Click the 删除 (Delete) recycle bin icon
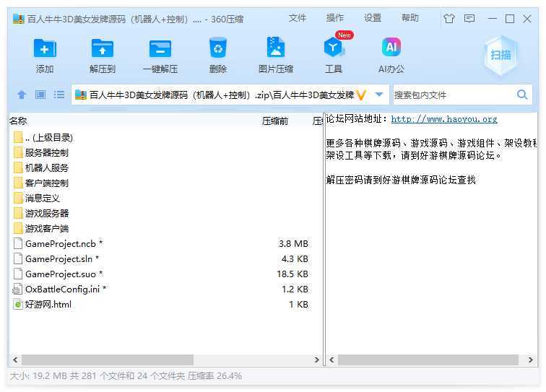The image size is (546, 392). coord(217,49)
